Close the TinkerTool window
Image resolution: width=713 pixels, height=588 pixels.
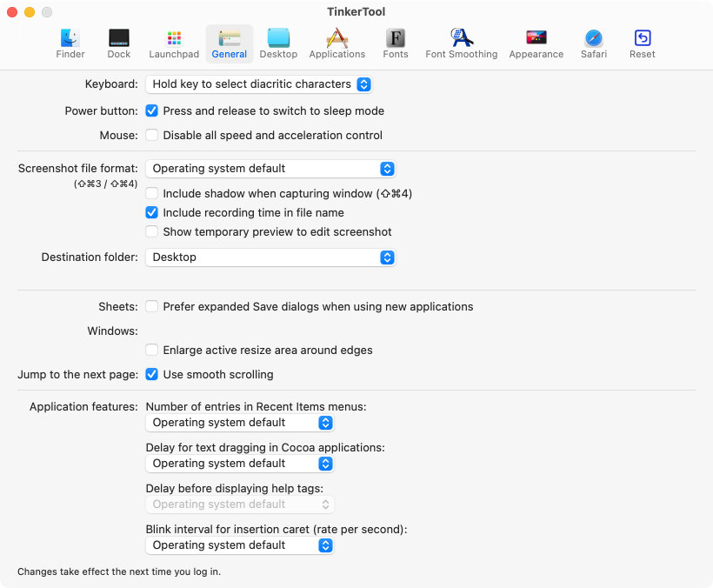tap(12, 12)
